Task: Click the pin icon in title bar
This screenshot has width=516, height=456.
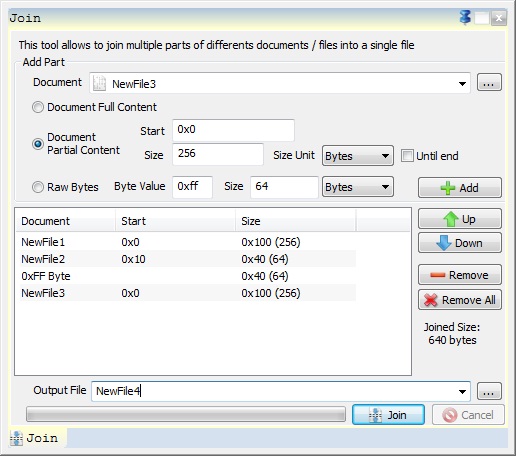Action: click(x=465, y=17)
